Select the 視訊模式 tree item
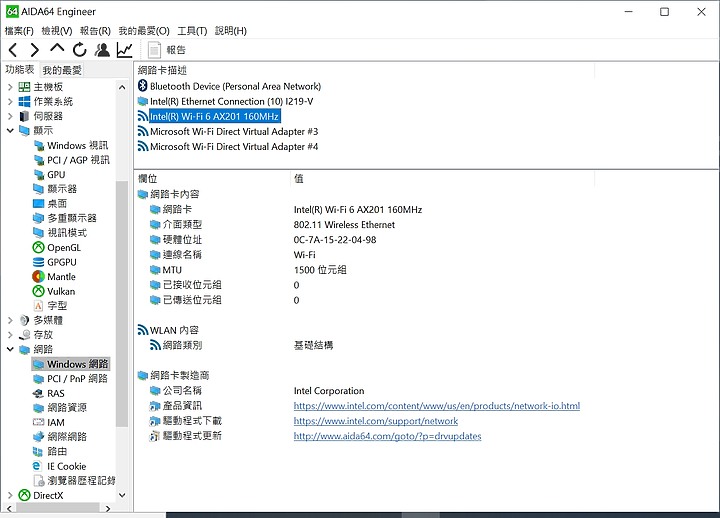The image size is (720, 518). [60, 233]
